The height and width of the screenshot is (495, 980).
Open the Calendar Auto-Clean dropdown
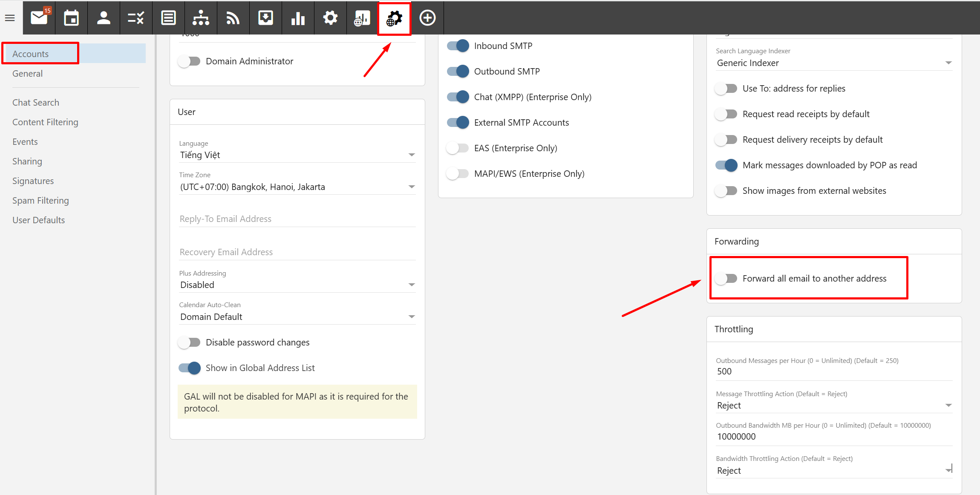click(x=297, y=317)
